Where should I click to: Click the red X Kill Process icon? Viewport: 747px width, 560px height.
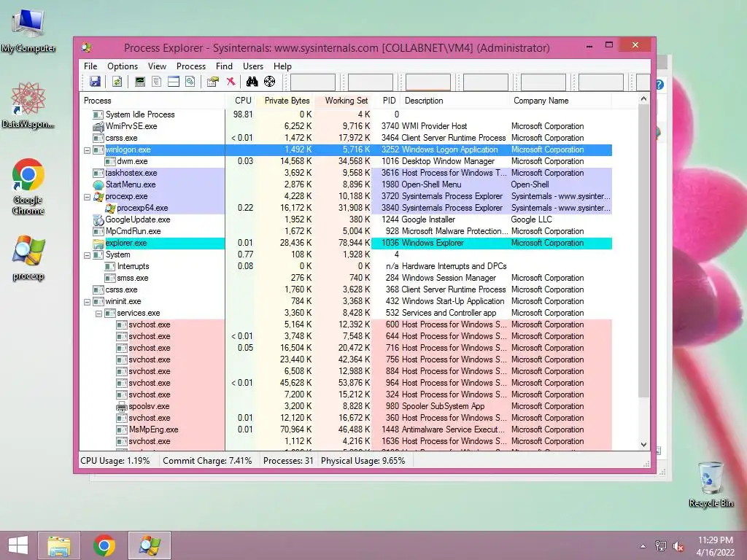pyautogui.click(x=231, y=82)
